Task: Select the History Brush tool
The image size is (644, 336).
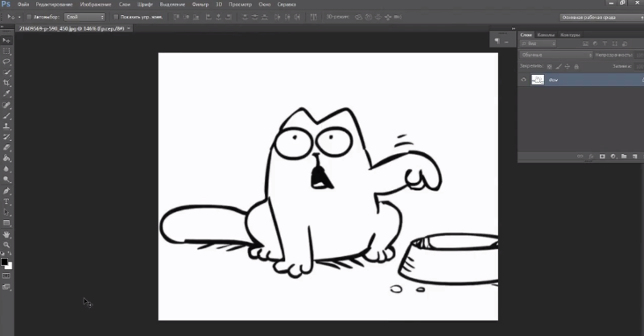Action: tap(6, 137)
